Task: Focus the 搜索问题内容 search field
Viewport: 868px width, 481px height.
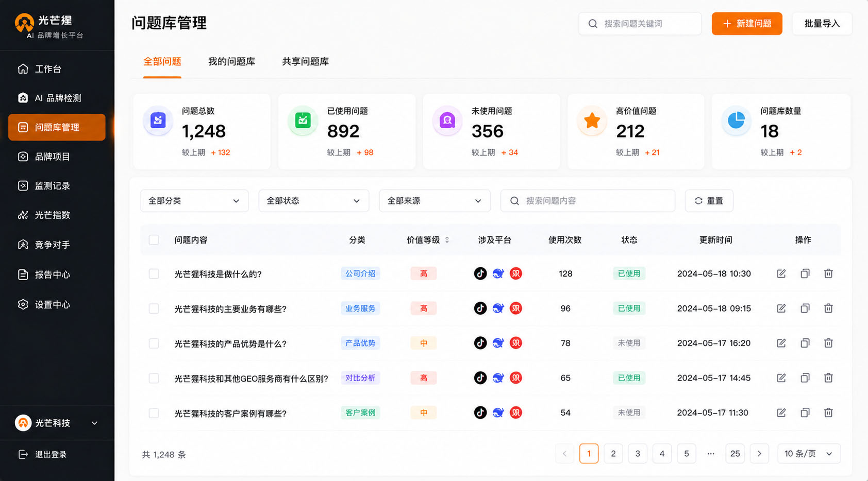Action: click(x=588, y=201)
